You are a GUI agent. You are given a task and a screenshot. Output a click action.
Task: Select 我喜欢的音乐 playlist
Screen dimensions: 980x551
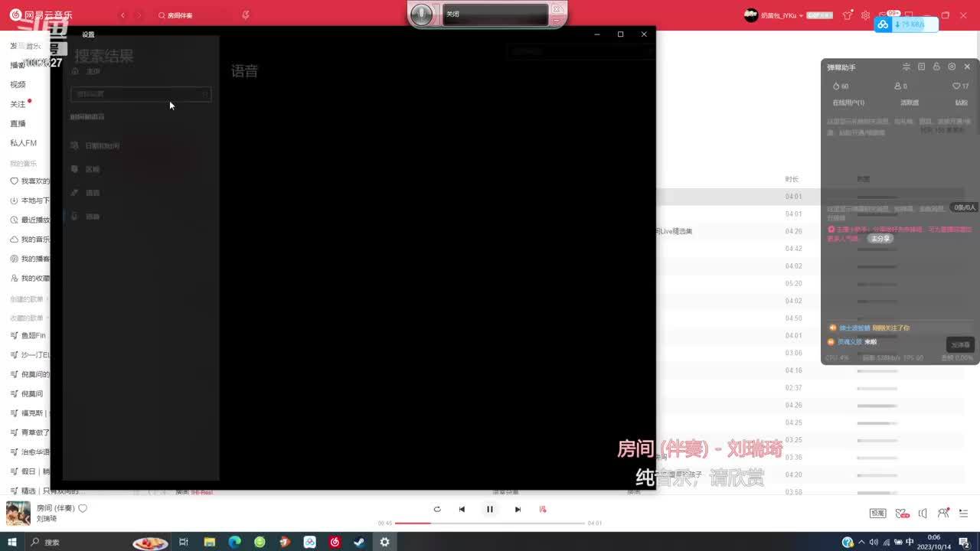click(34, 181)
